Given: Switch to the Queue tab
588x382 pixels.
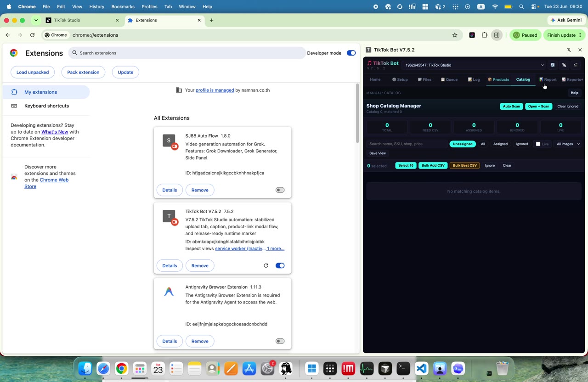Looking at the screenshot, I should point(449,79).
